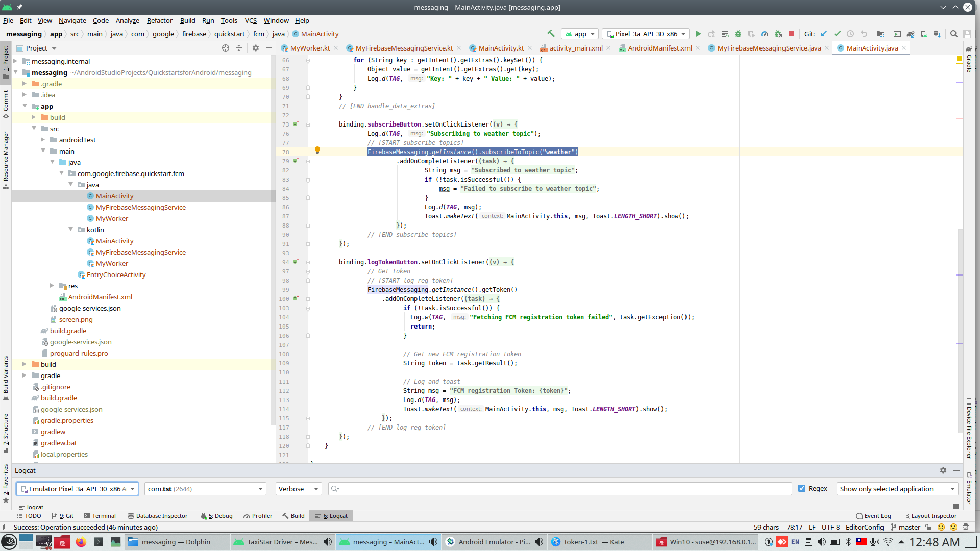980x551 pixels.
Task: Open the Refactor menu
Action: (159, 20)
